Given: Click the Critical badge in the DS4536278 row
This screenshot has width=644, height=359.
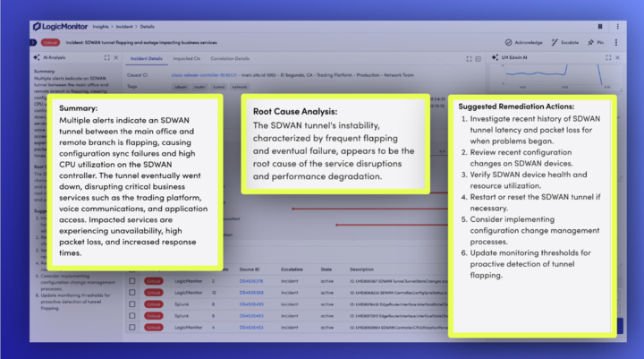Looking at the screenshot, I should pos(154,281).
